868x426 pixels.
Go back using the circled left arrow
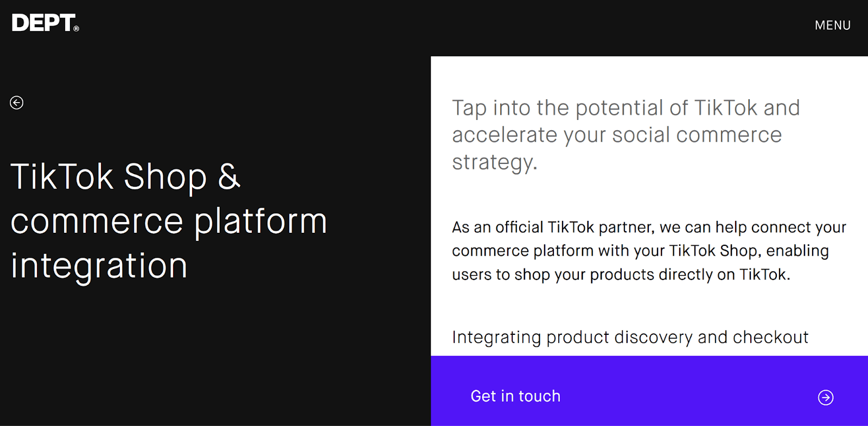(x=17, y=103)
